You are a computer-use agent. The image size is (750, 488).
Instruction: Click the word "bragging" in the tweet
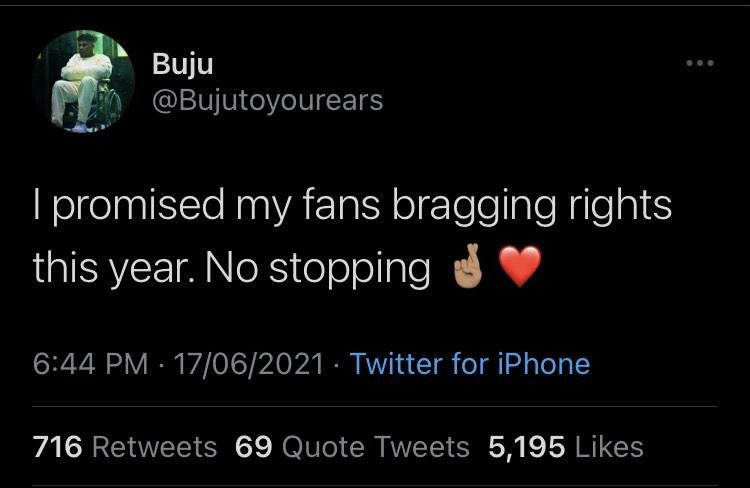pos(474,206)
